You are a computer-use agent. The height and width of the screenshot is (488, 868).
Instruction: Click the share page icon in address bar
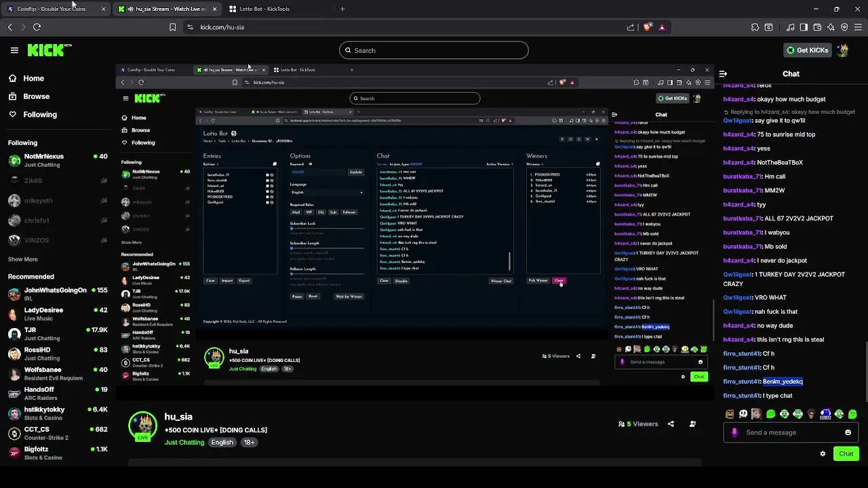point(631,27)
